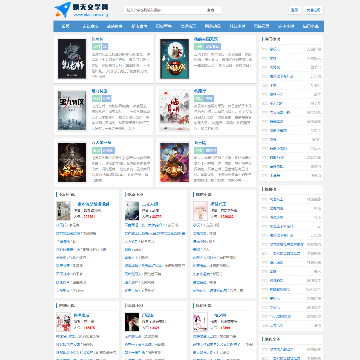Click the search button beside the search field
Screen dimensions: 360x360
pos(211,10)
